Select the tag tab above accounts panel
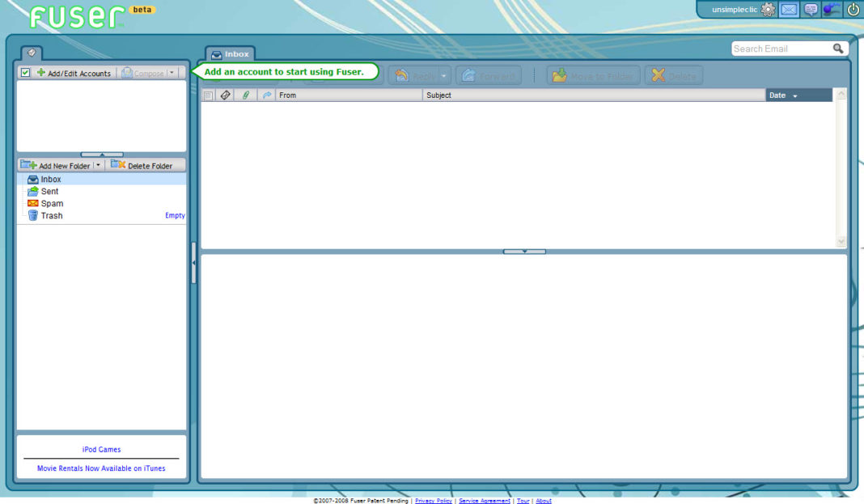Screen dimensions: 864x504 coord(32,53)
